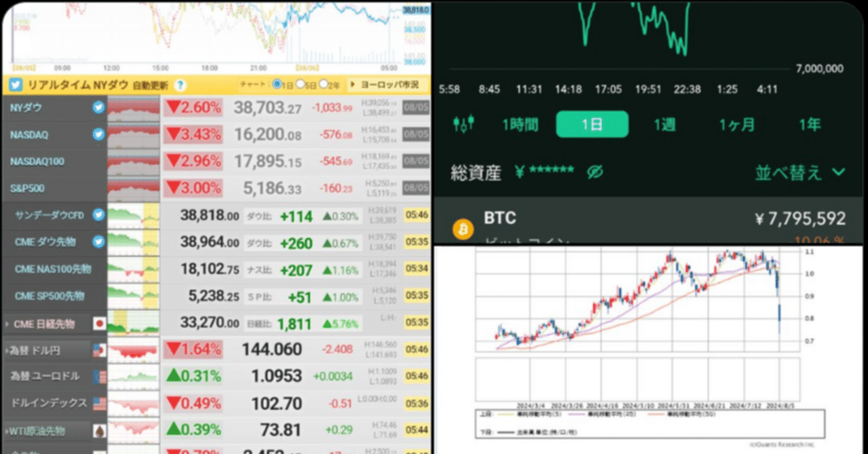
Task: Open the 並べ替え sort dropdown
Action: pyautogui.click(x=800, y=172)
